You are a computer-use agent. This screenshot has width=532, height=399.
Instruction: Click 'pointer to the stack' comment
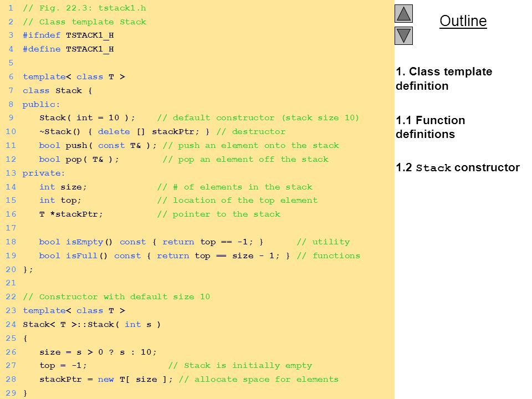[x=219, y=214]
